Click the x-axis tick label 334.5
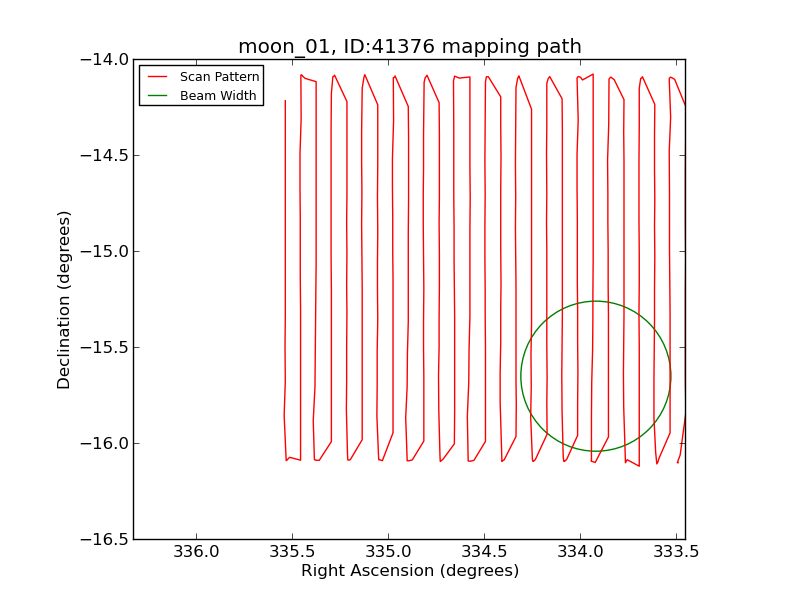The image size is (800, 600). click(x=484, y=552)
